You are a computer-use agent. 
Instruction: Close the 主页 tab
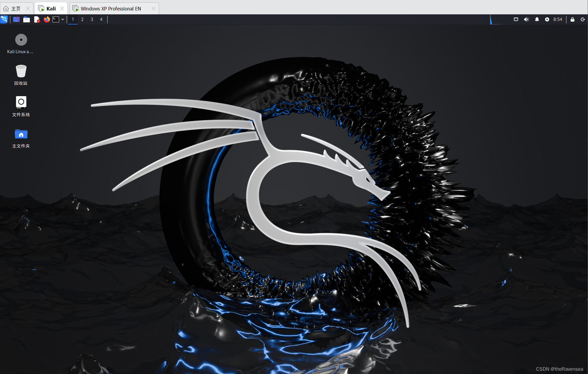click(28, 9)
